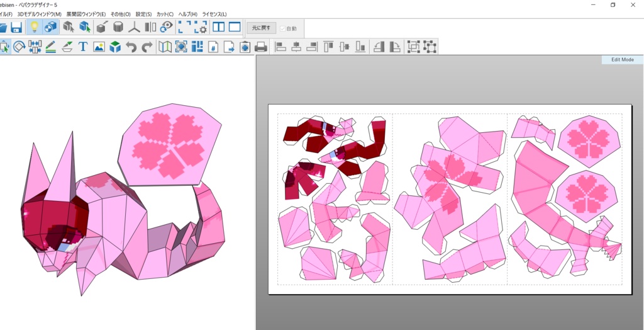The image size is (644, 330).
Task: Click the save floppy disk icon
Action: click(16, 28)
